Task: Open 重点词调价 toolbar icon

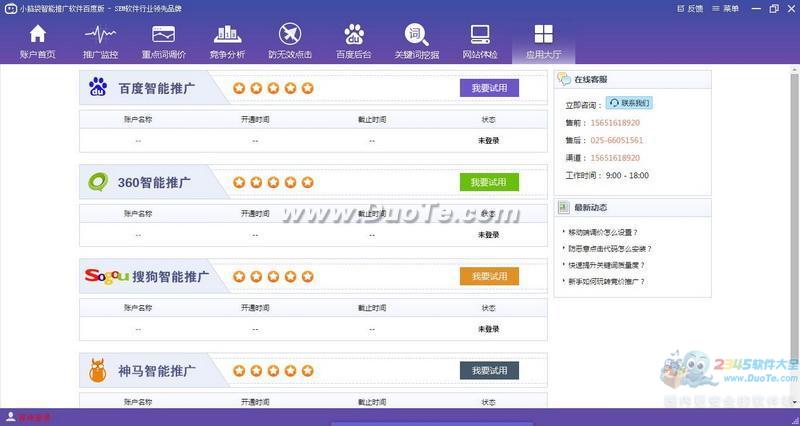Action: (163, 35)
